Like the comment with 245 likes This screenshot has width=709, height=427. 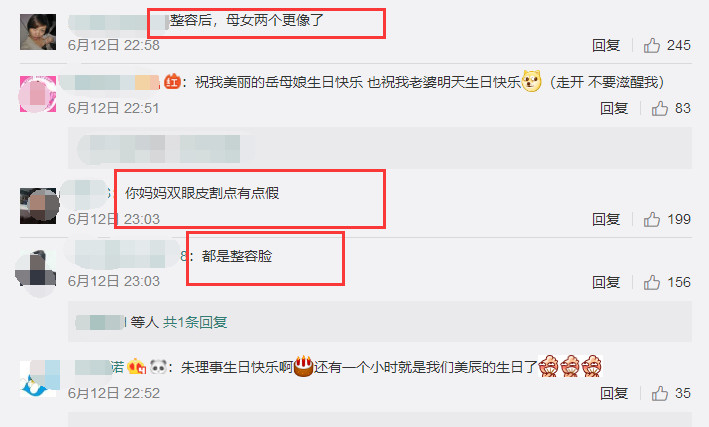(652, 45)
